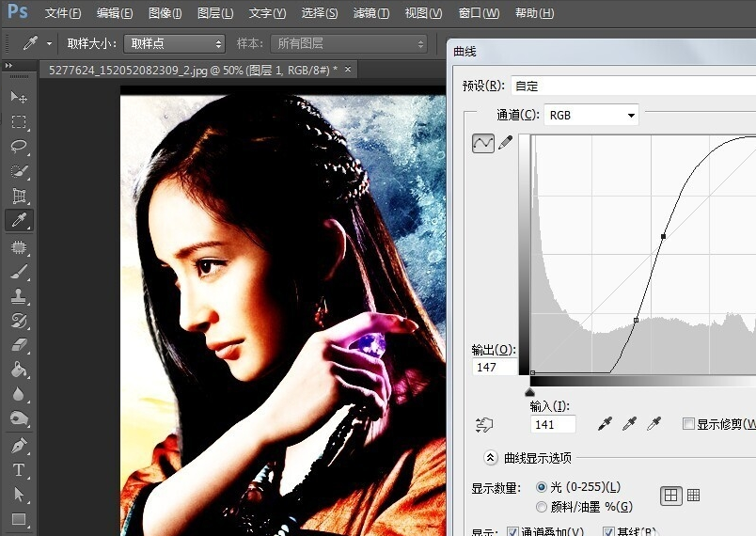Choose pencil draw-curve mode button
The image size is (756, 536).
click(x=505, y=143)
